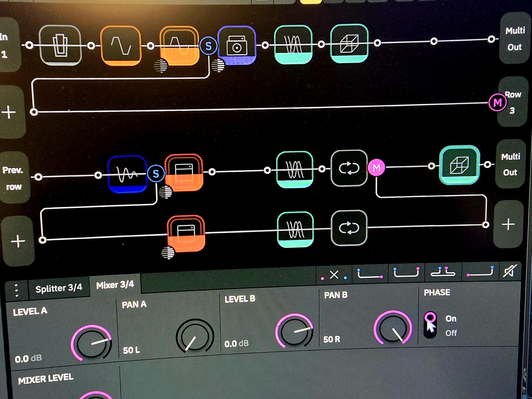This screenshot has width=532, height=399.
Task: Select the crossed X routing option
Action: tap(334, 275)
